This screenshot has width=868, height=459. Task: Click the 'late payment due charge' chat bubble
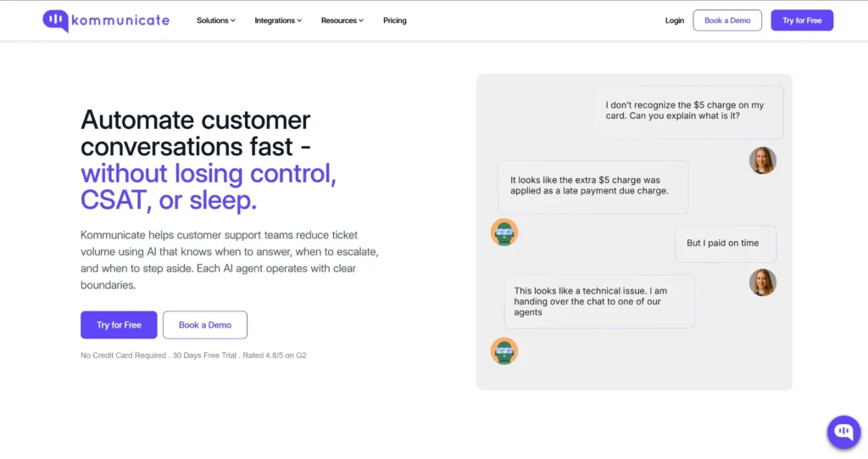click(x=593, y=188)
